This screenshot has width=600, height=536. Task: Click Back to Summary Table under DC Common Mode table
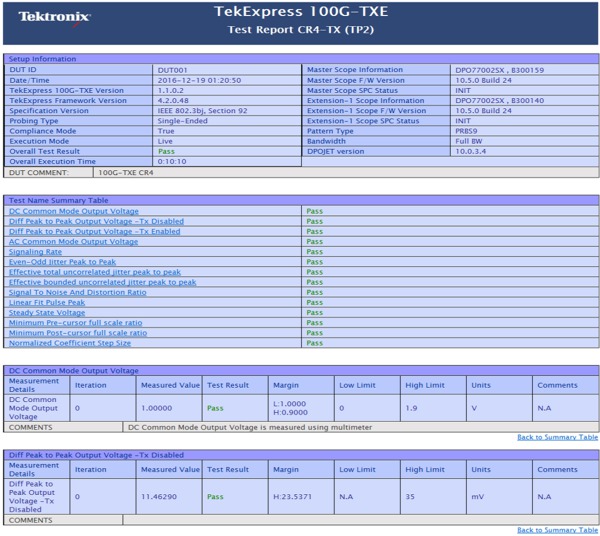pos(557,437)
